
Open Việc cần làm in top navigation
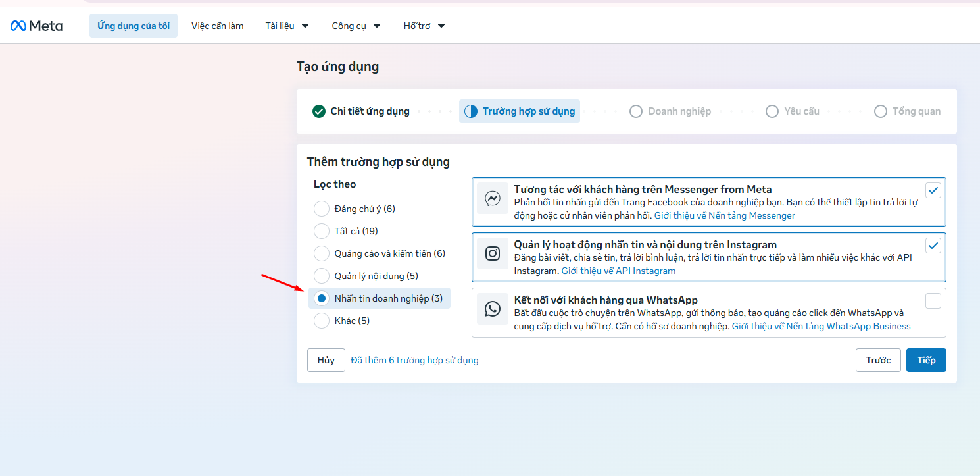218,26
